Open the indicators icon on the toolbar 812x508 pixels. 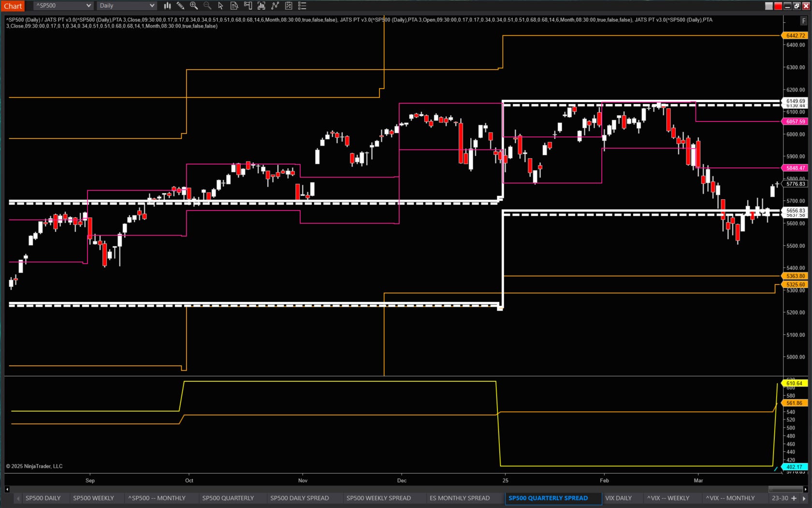pyautogui.click(x=275, y=5)
